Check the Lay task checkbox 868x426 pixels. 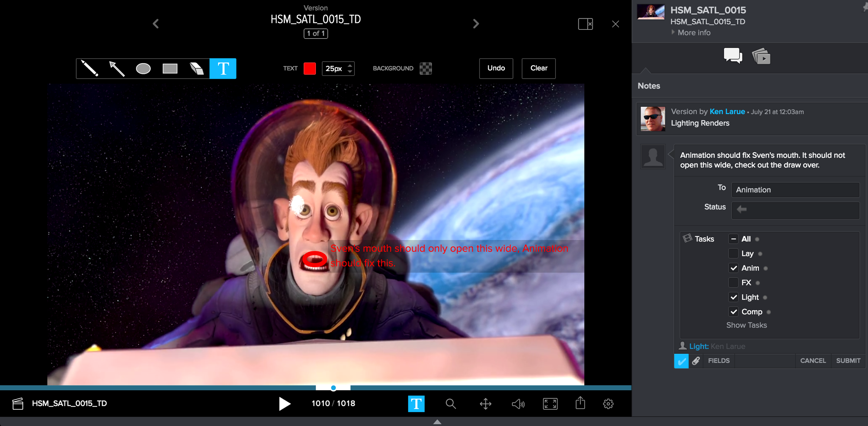(x=733, y=254)
